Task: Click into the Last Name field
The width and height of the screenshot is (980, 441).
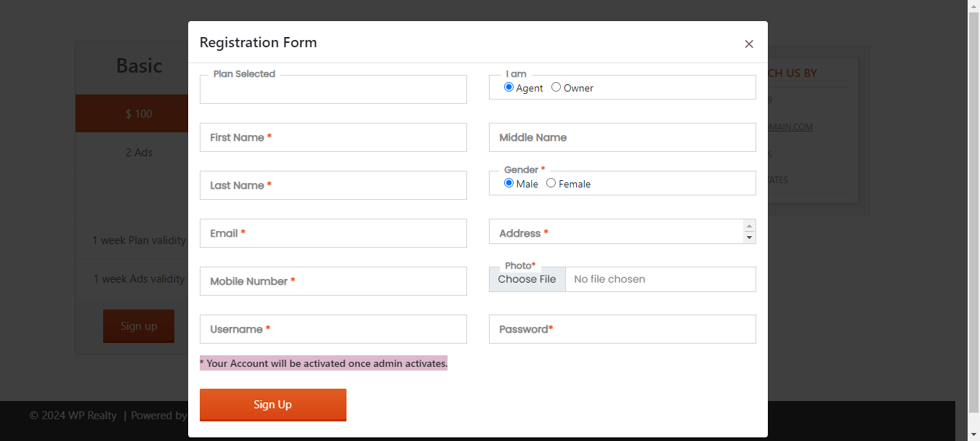Action: coord(333,185)
